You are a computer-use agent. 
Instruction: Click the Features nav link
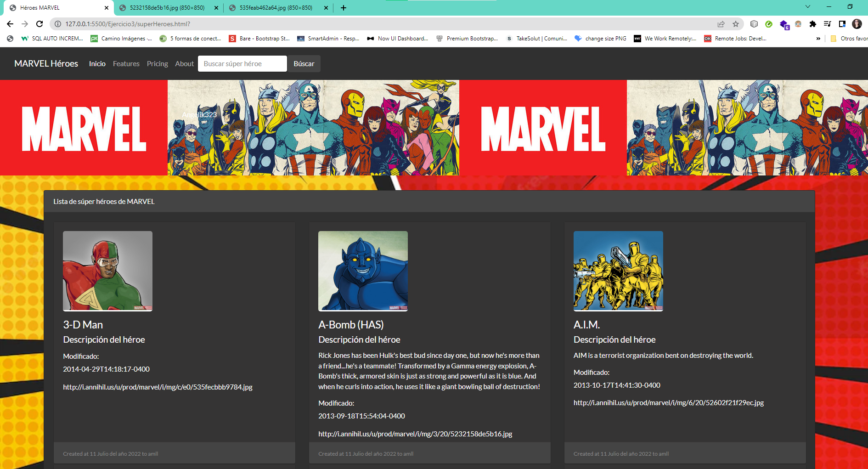pos(126,63)
